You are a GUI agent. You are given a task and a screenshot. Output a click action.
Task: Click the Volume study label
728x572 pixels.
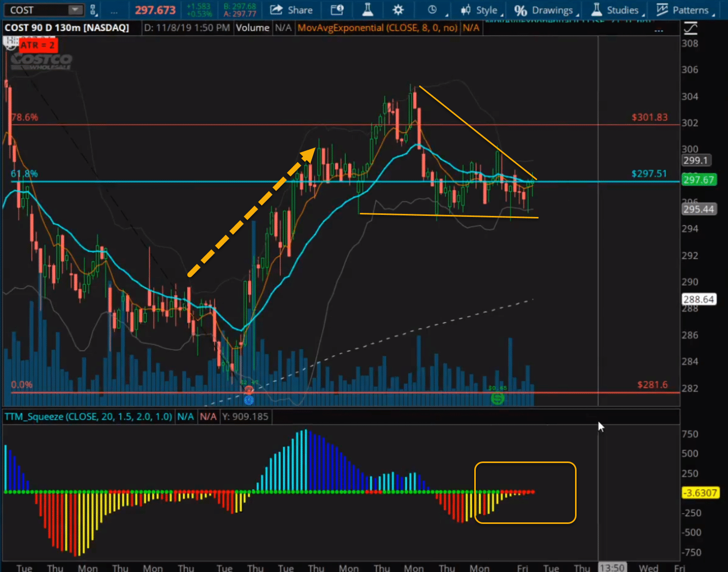pyautogui.click(x=252, y=28)
